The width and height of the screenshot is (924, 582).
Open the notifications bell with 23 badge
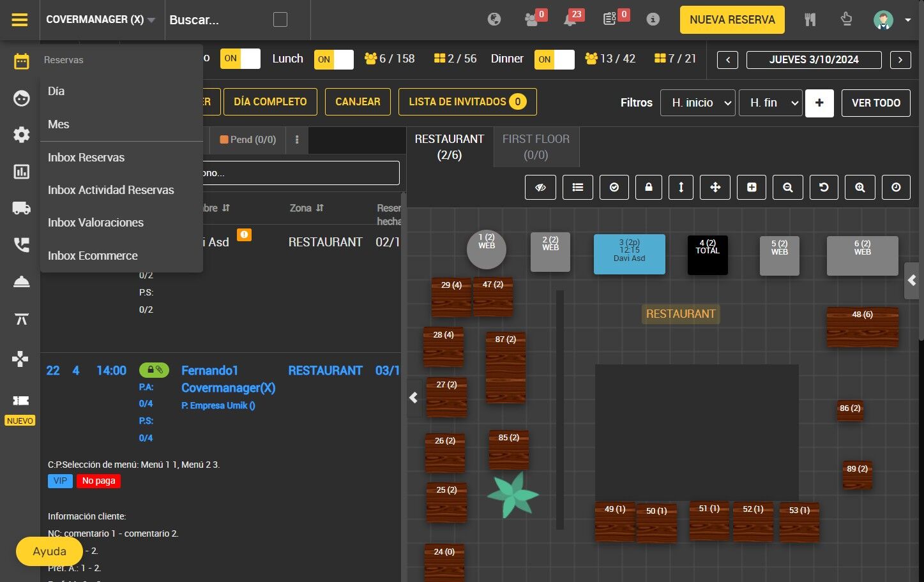pos(570,20)
